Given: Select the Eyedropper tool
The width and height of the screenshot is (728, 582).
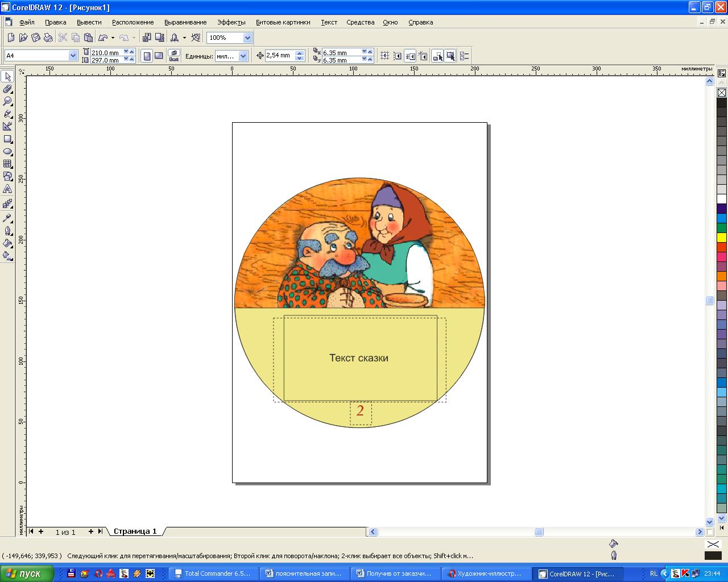Looking at the screenshot, I should 7,218.
